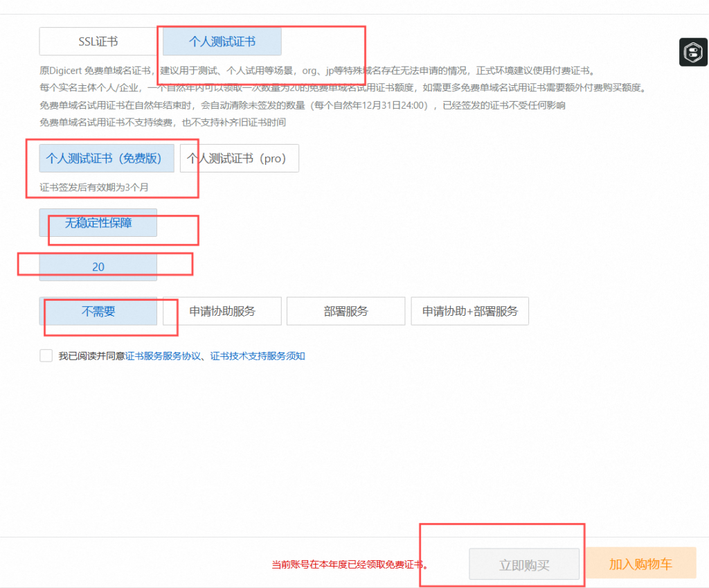The image size is (709, 588).
Task: Select the 无稳定性保障 option
Action: pos(98,223)
